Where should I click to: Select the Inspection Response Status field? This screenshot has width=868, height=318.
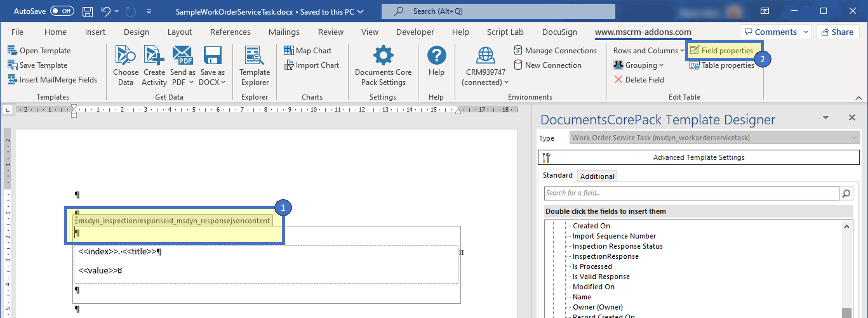coord(617,246)
